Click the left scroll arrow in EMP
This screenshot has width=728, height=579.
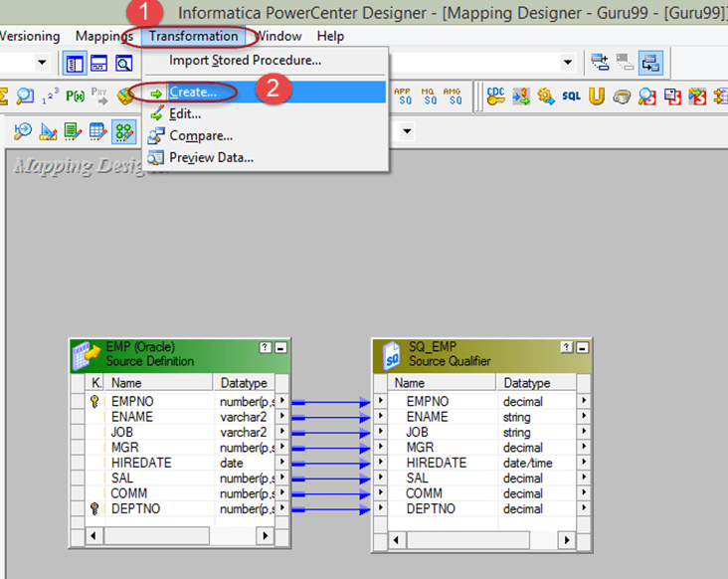92,535
